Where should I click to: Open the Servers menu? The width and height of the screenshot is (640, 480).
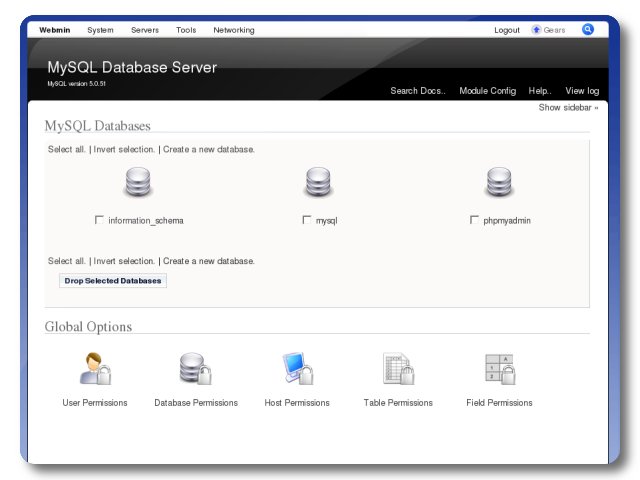click(x=144, y=30)
